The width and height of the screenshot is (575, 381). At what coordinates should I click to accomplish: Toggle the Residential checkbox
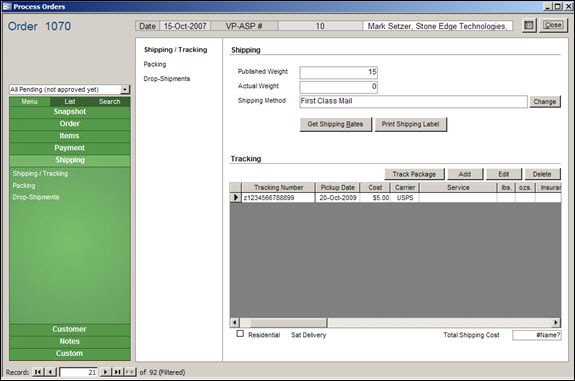click(x=240, y=334)
